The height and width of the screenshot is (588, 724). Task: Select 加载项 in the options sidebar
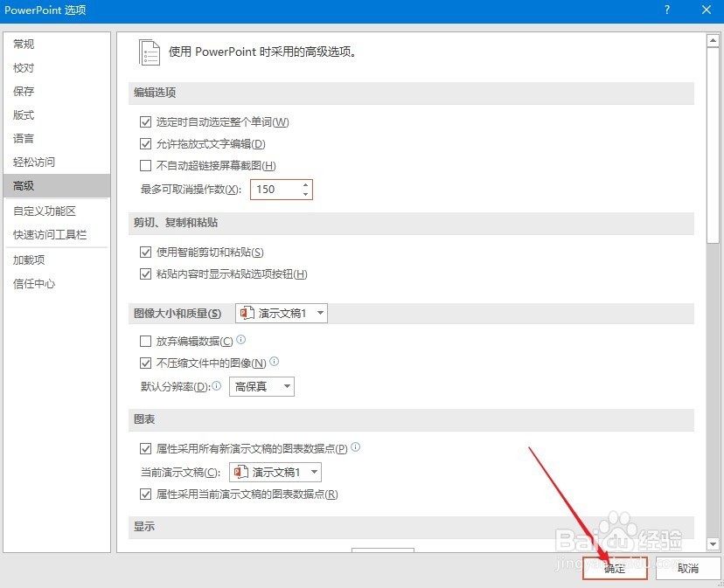(x=57, y=259)
